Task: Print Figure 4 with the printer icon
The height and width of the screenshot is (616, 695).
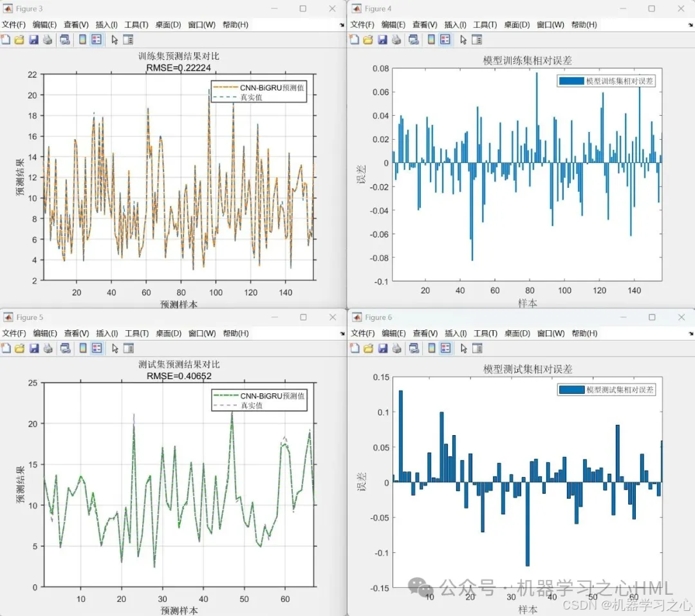Action: pos(396,40)
